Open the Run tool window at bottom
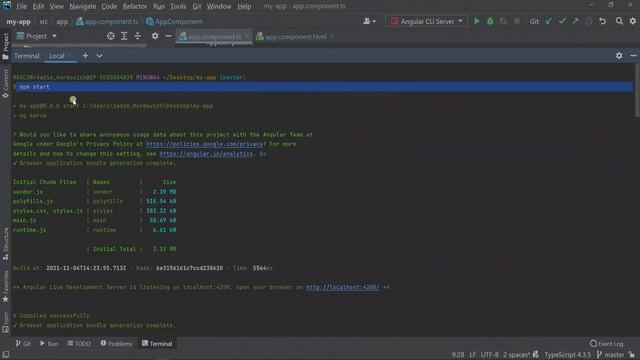640x360 pixels. pos(49,344)
